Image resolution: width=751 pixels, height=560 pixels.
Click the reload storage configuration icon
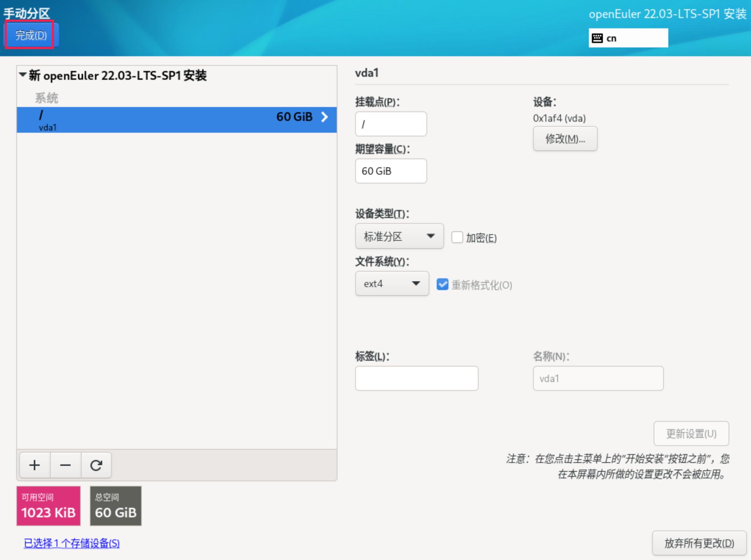[x=96, y=465]
